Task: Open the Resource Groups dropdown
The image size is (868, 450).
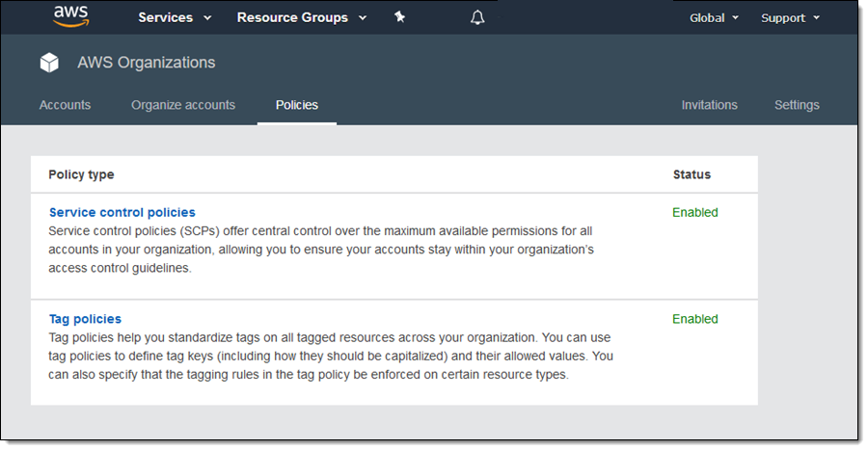Action: [301, 17]
